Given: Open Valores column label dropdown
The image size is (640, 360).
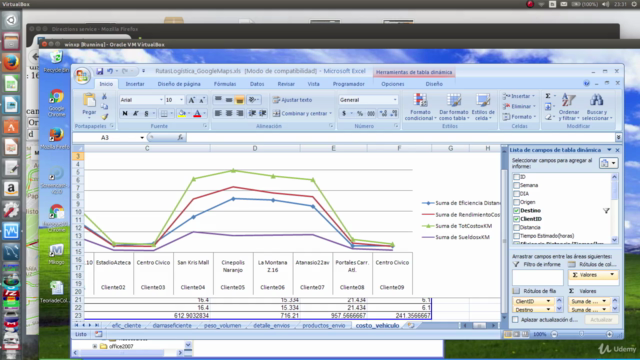Looking at the screenshot, I should 612,275.
